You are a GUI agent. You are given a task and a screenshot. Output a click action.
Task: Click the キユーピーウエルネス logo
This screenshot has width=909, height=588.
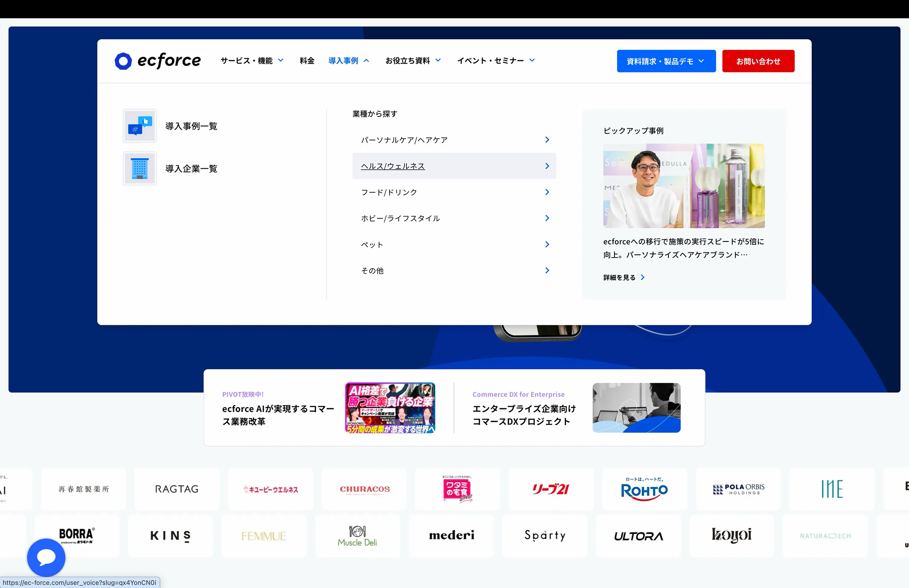[x=271, y=489]
